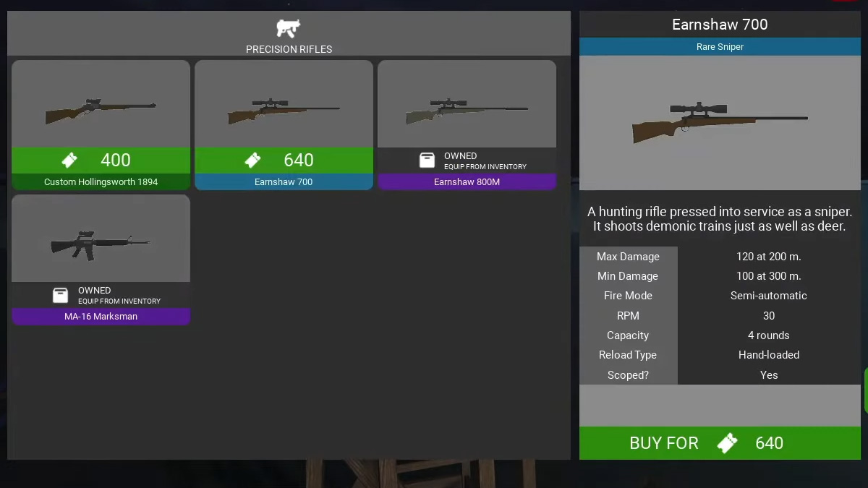Click Earnshaw 800M purple name label
This screenshot has width=868, height=488.
(x=467, y=182)
